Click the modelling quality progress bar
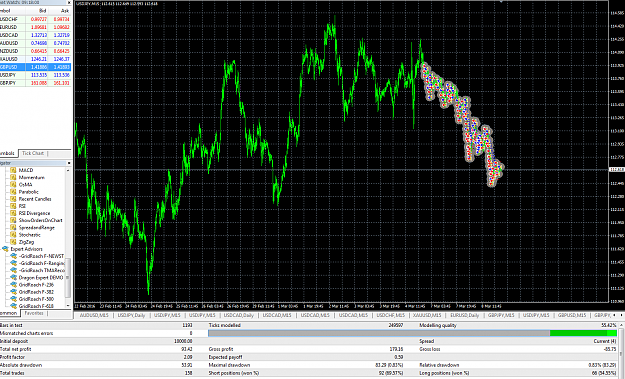Image resolution: width=625 pixels, height=379 pixels. [x=413, y=333]
